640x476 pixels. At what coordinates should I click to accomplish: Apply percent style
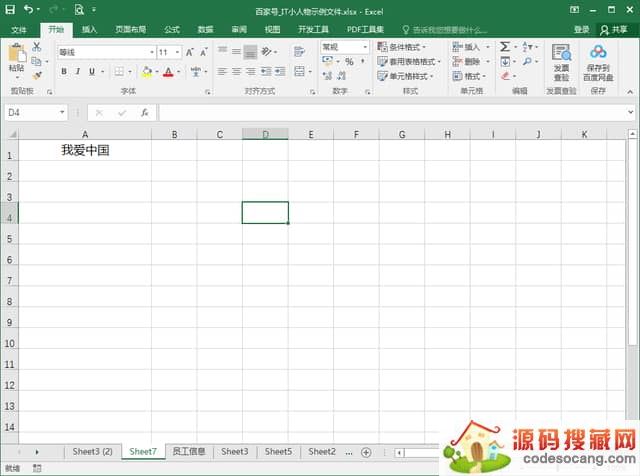(x=349, y=62)
